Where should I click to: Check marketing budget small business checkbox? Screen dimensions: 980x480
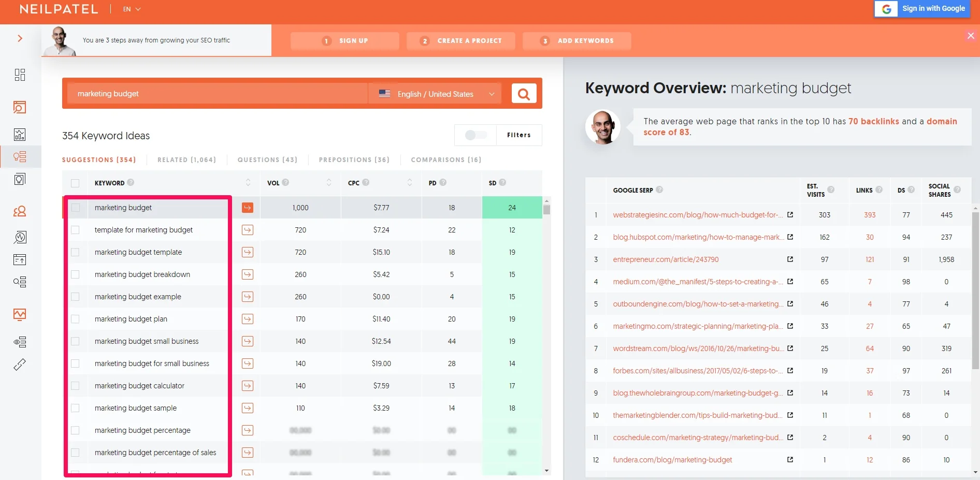pos(75,341)
